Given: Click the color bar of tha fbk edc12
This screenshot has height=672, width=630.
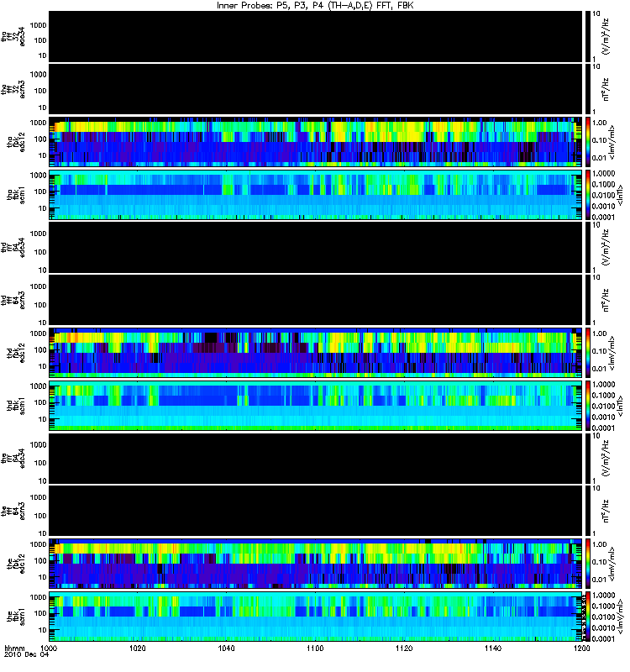Looking at the screenshot, I should pyautogui.click(x=588, y=142).
